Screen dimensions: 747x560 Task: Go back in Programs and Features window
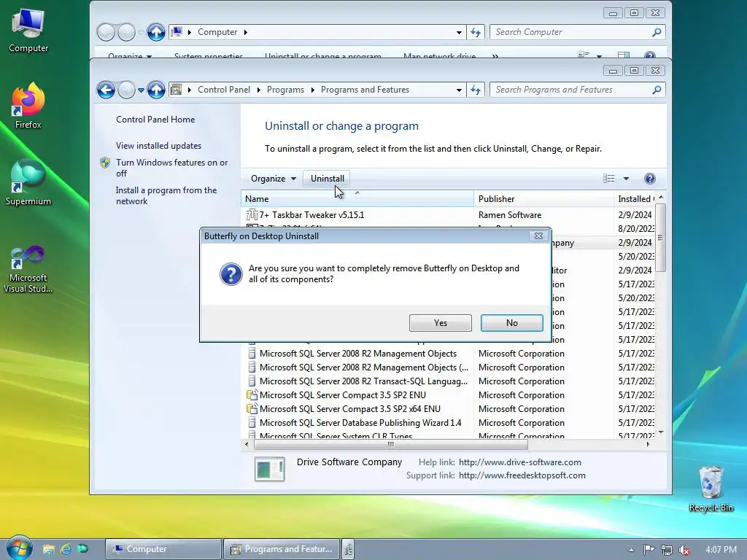click(x=106, y=90)
